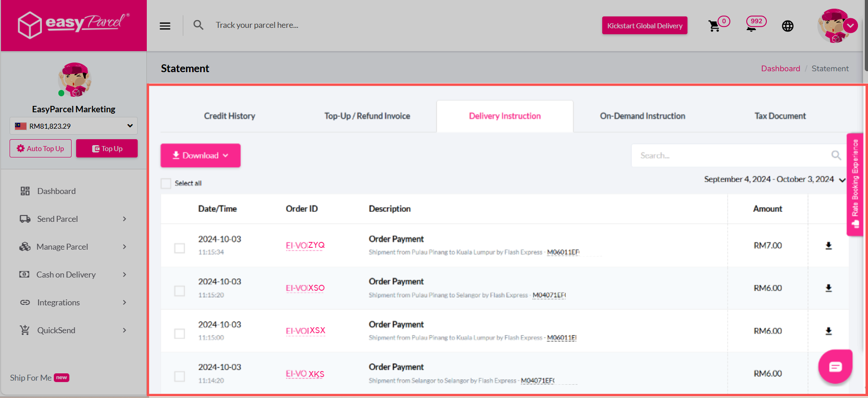Click Kickstart Global Delivery button
Image resolution: width=868 pixels, height=398 pixels.
point(645,26)
